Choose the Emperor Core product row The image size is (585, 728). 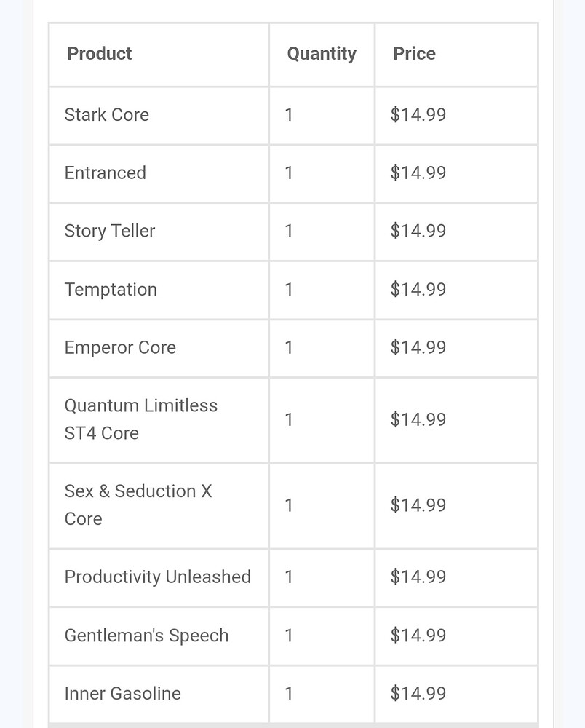293,348
